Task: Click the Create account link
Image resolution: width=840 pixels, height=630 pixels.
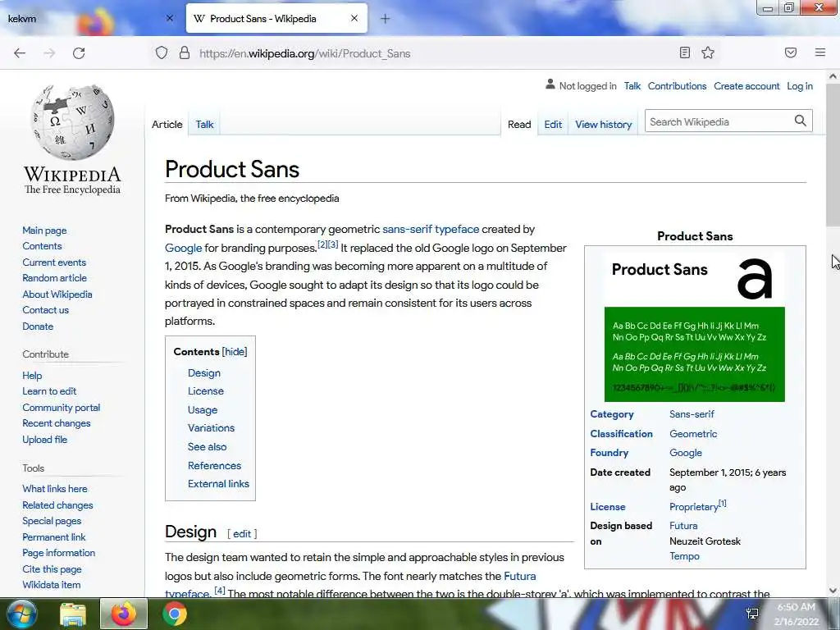Action: (x=746, y=85)
